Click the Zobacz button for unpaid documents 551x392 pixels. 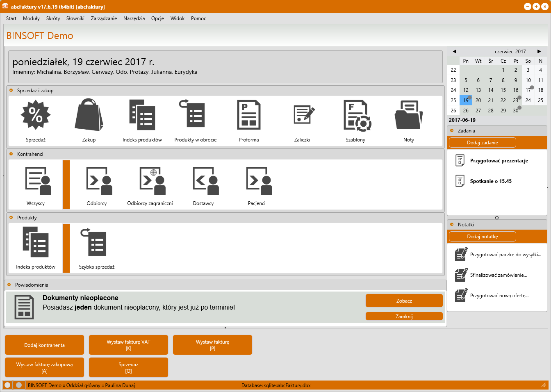click(404, 301)
